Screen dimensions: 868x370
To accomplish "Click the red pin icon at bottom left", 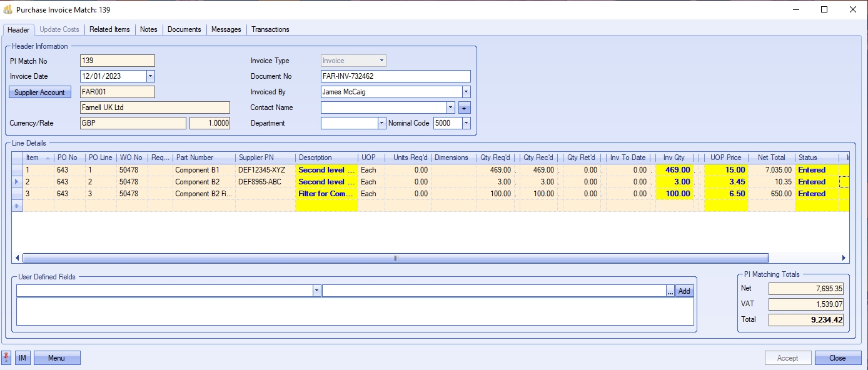I will 7,358.
